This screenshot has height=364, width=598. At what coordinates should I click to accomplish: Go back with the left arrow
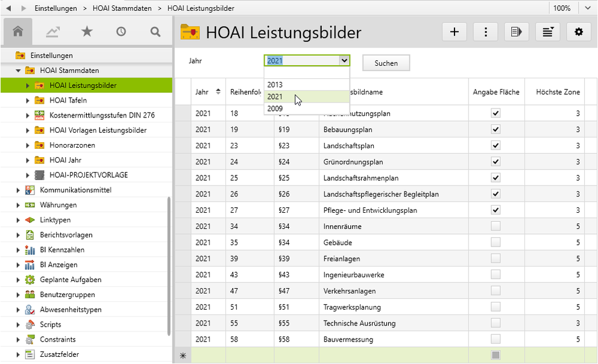(x=8, y=8)
